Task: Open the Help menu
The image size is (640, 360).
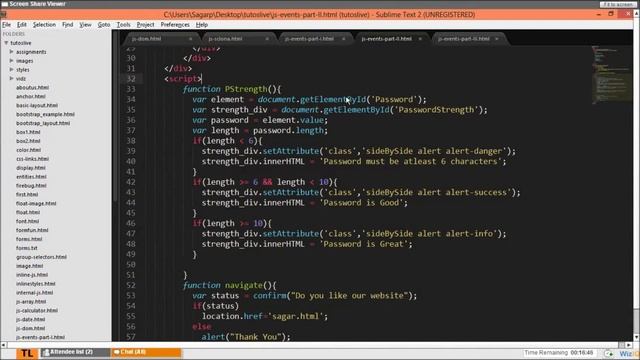Action: (202, 24)
